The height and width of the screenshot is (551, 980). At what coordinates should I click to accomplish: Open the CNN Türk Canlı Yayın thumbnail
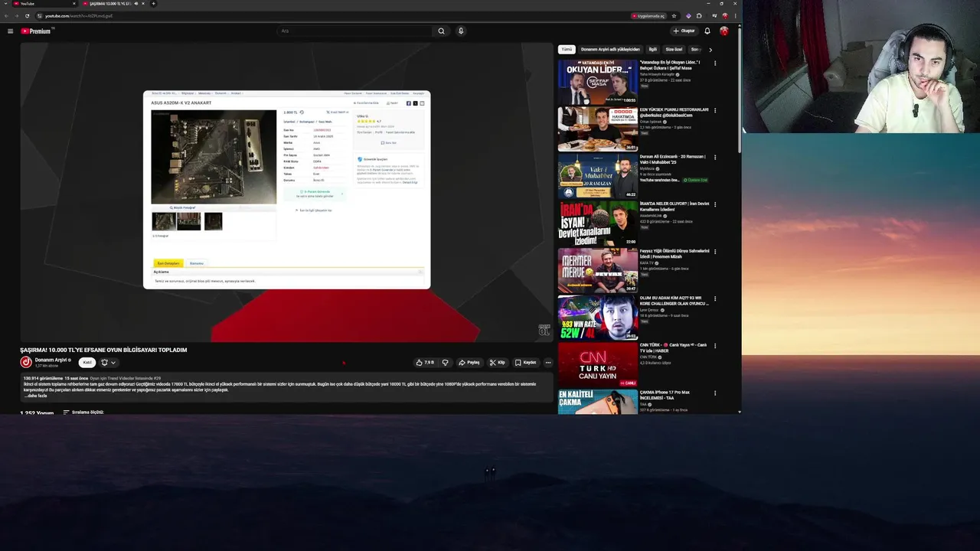click(597, 365)
